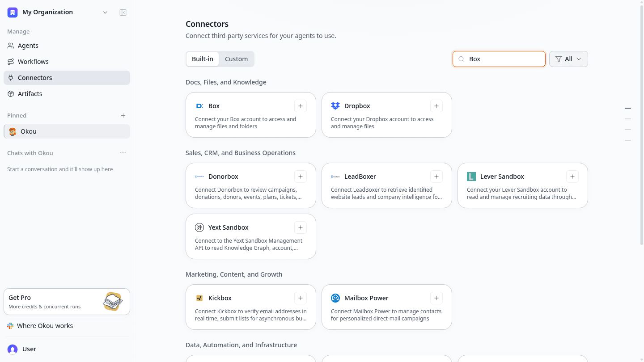Add the Donorbox connector plus icon
Viewport: 644px width, 362px height.
coord(301,177)
